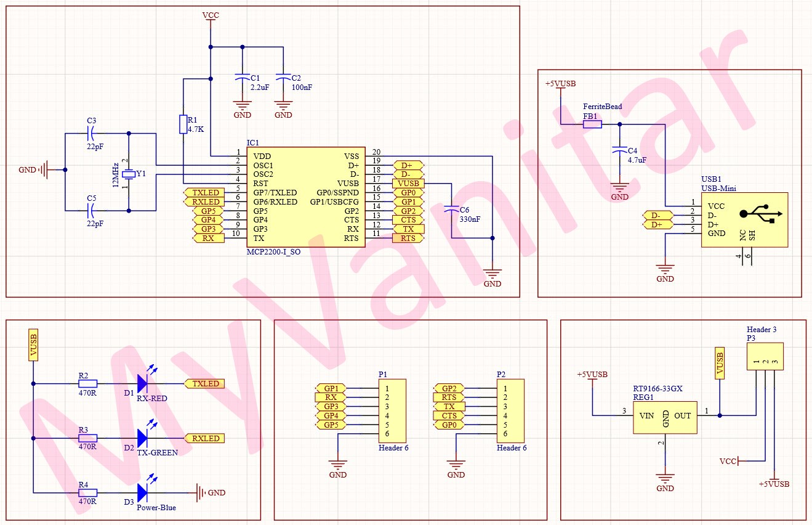Select the MCP2200-I_SO chip symbol IC1
The height and width of the screenshot is (525, 812).
(305, 197)
